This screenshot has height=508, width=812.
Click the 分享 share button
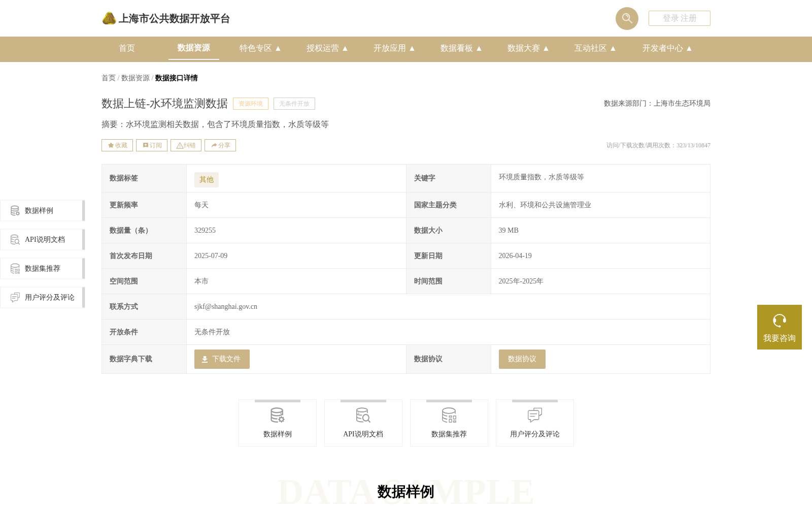coord(220,145)
